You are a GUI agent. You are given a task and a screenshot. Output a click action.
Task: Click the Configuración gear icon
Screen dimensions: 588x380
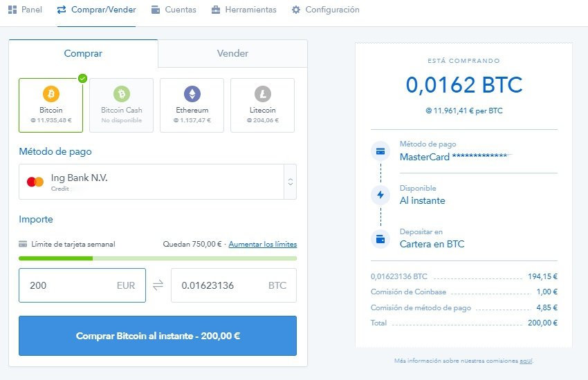coord(296,10)
